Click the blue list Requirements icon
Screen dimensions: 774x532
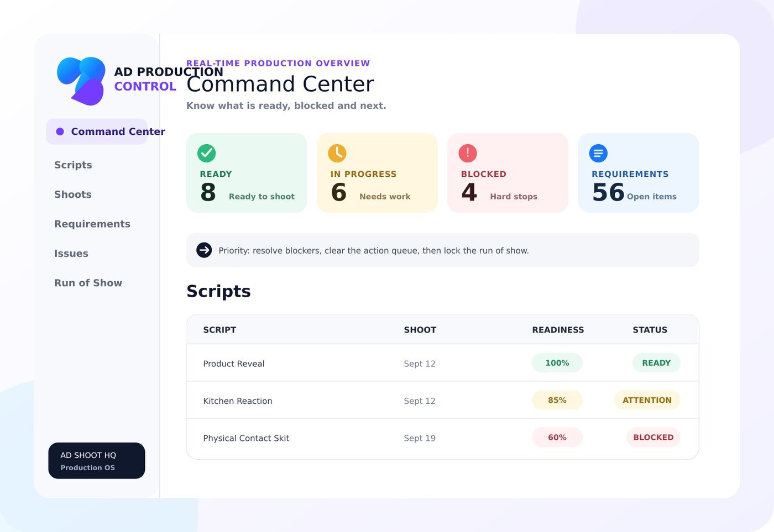[x=598, y=153]
